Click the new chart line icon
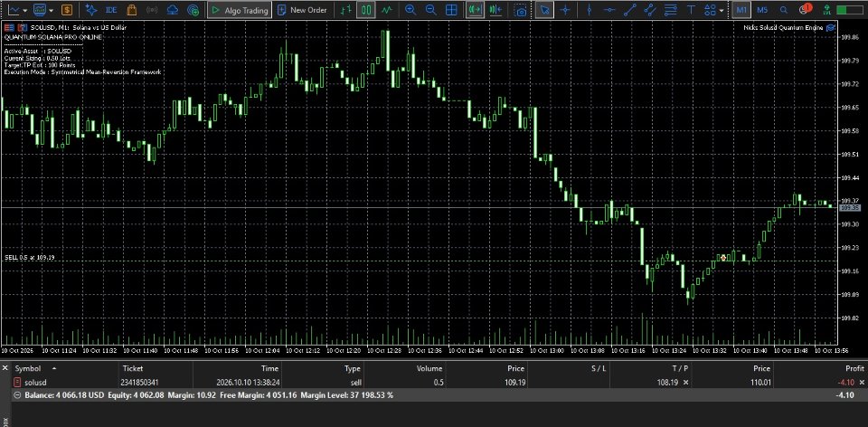 (14, 10)
